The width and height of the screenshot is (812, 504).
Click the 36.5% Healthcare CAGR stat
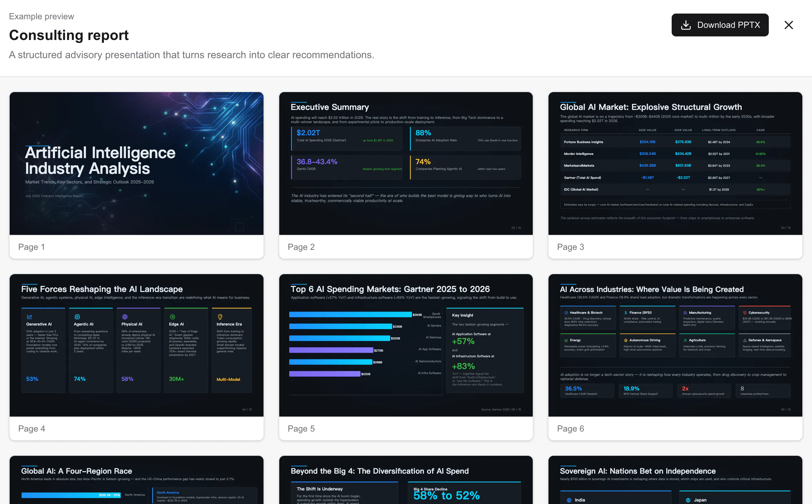click(x=573, y=388)
